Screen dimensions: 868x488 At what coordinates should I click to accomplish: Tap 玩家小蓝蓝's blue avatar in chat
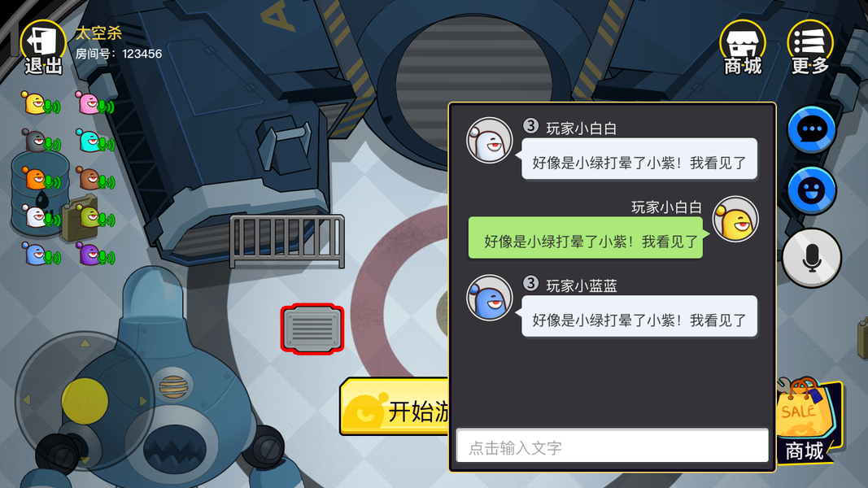(x=490, y=298)
